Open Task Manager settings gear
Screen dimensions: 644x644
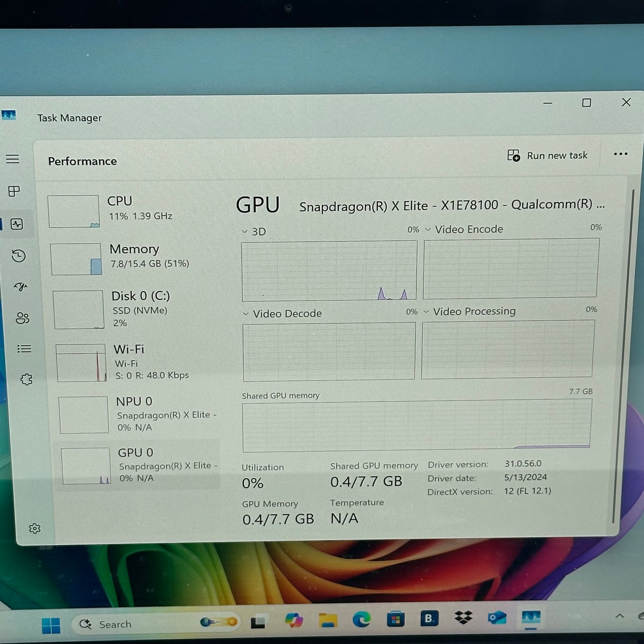(35, 528)
